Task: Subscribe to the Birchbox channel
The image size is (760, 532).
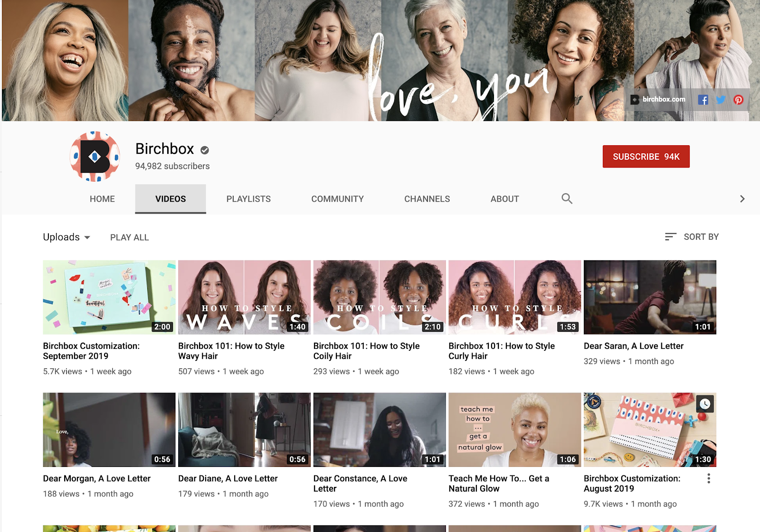Action: pos(646,157)
